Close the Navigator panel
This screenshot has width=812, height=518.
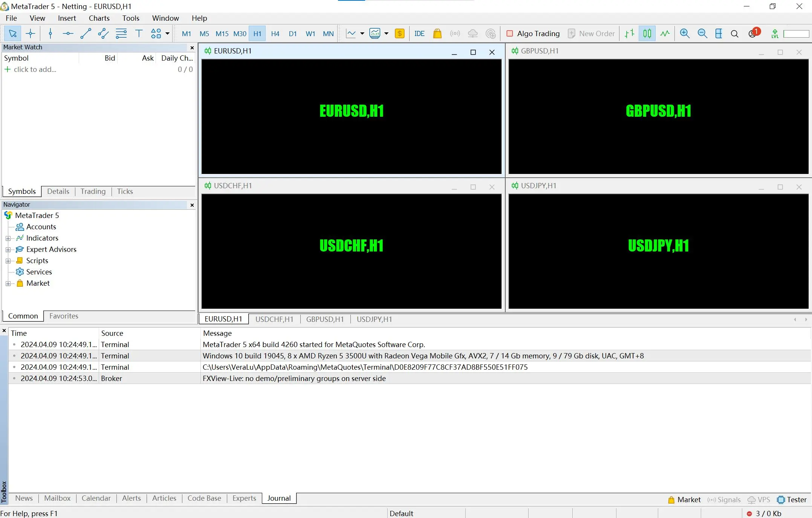[192, 205]
